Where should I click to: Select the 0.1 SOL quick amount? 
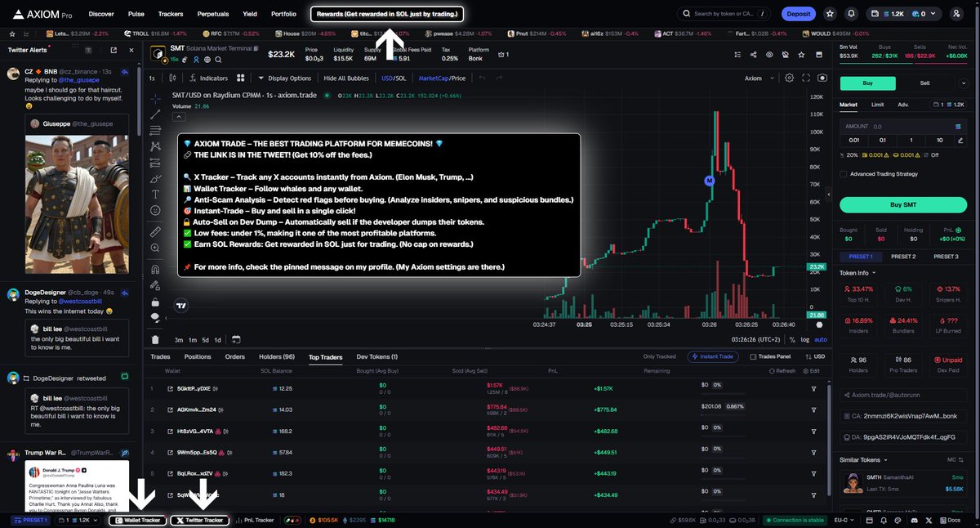coord(881,140)
